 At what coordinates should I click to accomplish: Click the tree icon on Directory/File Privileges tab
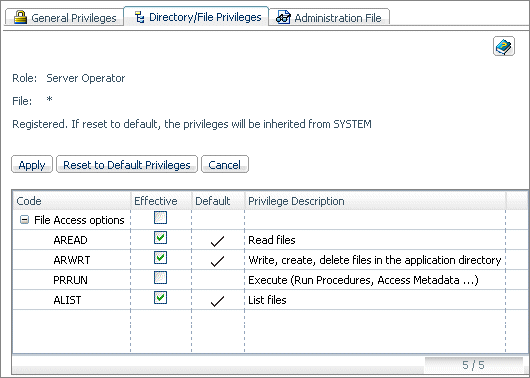[x=139, y=17]
